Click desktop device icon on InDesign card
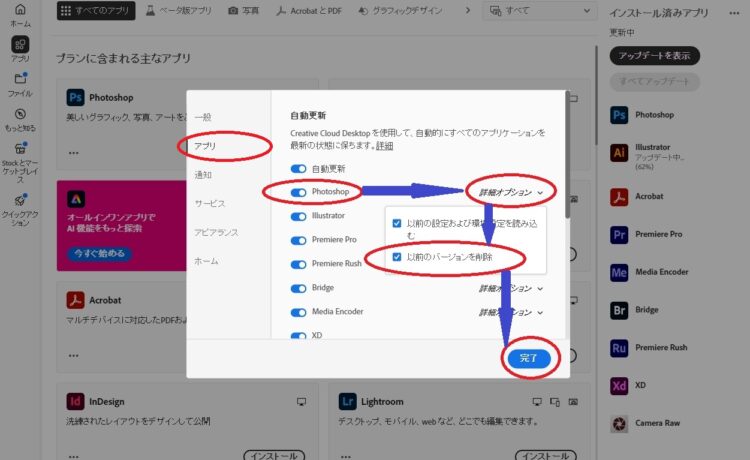 301,402
